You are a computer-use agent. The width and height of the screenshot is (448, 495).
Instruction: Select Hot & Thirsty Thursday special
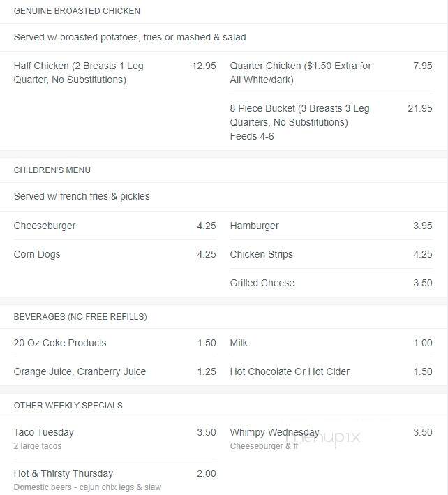pyautogui.click(x=115, y=480)
